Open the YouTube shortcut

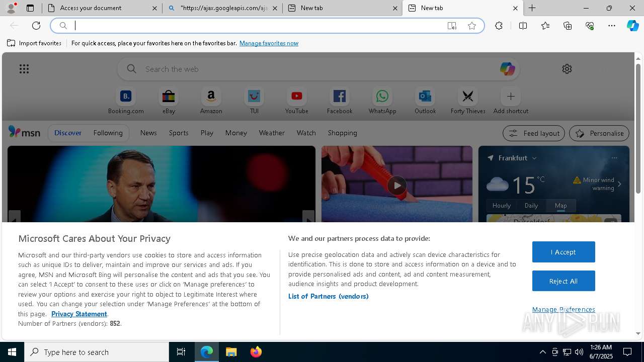[x=297, y=101]
